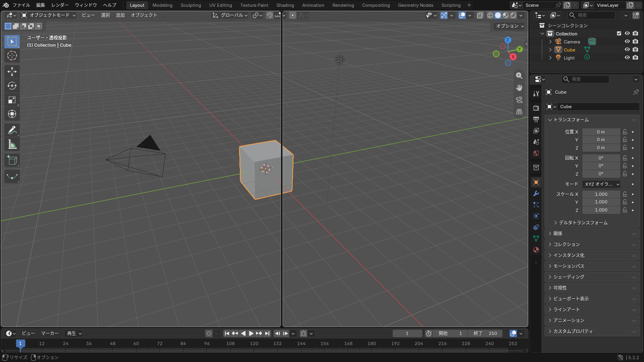Click the 位置 X value field
Screen dimensions: 644x362
(x=601, y=132)
